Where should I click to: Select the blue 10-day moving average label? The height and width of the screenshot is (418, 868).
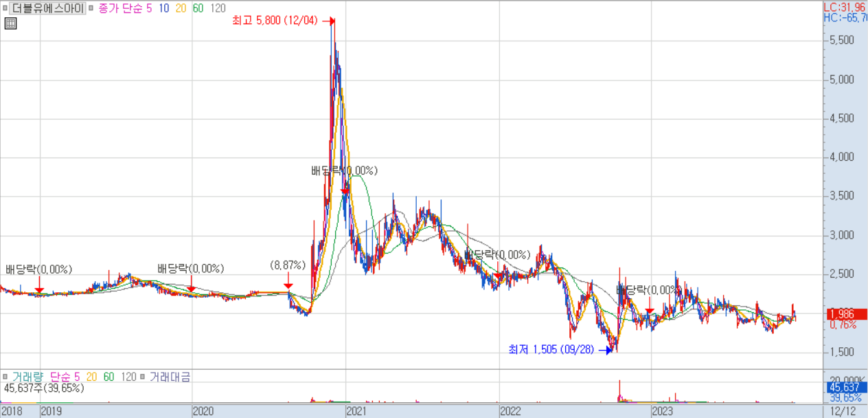pyautogui.click(x=163, y=8)
